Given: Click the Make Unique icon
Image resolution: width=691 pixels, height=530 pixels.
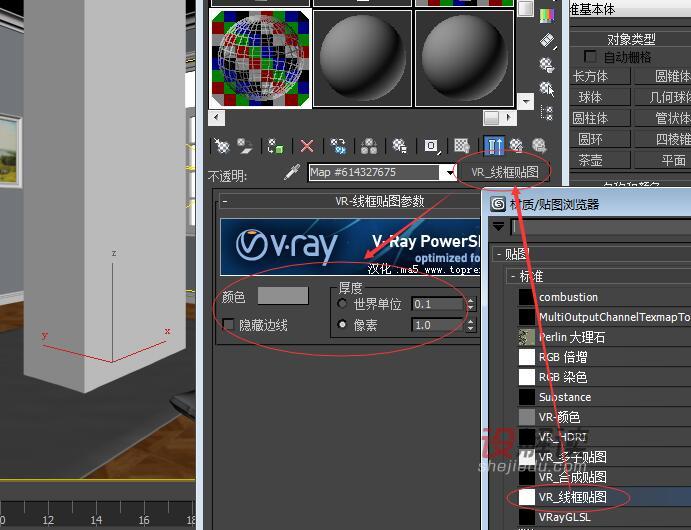Looking at the screenshot, I should [369, 146].
